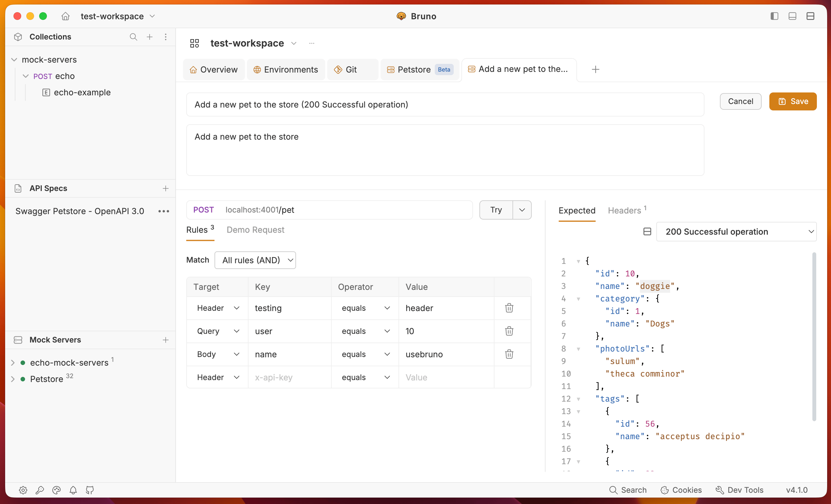Click the empty Value placeholder field
The image size is (831, 504).
point(446,377)
